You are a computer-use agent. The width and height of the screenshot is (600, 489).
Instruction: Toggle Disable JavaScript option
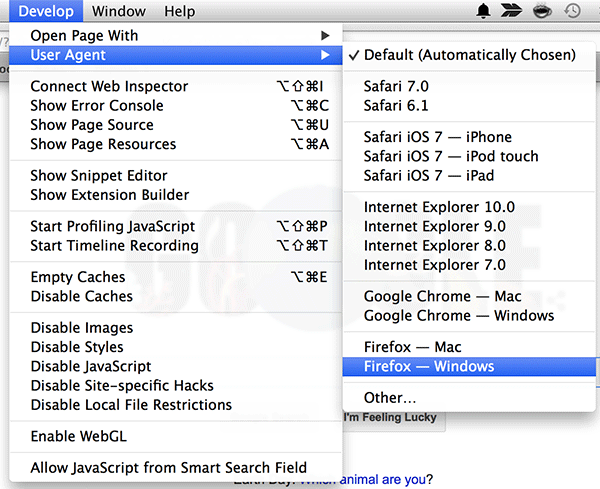click(91, 367)
